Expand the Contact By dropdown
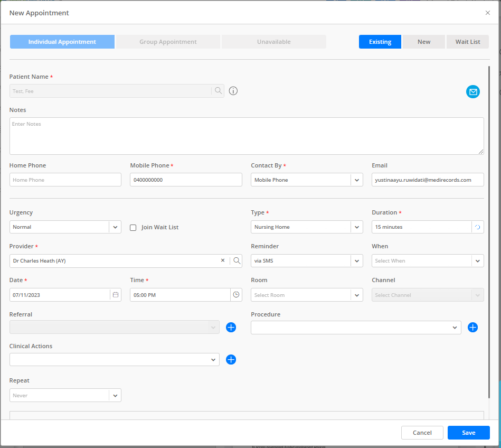 click(356, 180)
